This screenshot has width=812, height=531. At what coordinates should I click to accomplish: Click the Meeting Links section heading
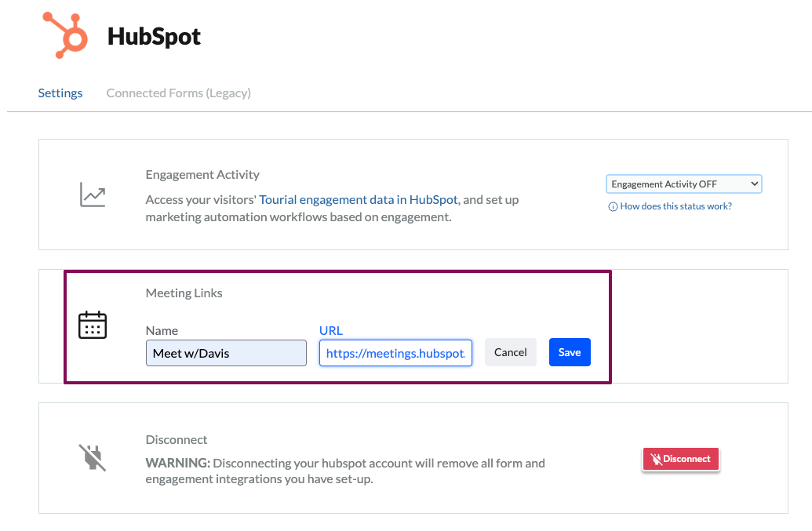point(184,293)
